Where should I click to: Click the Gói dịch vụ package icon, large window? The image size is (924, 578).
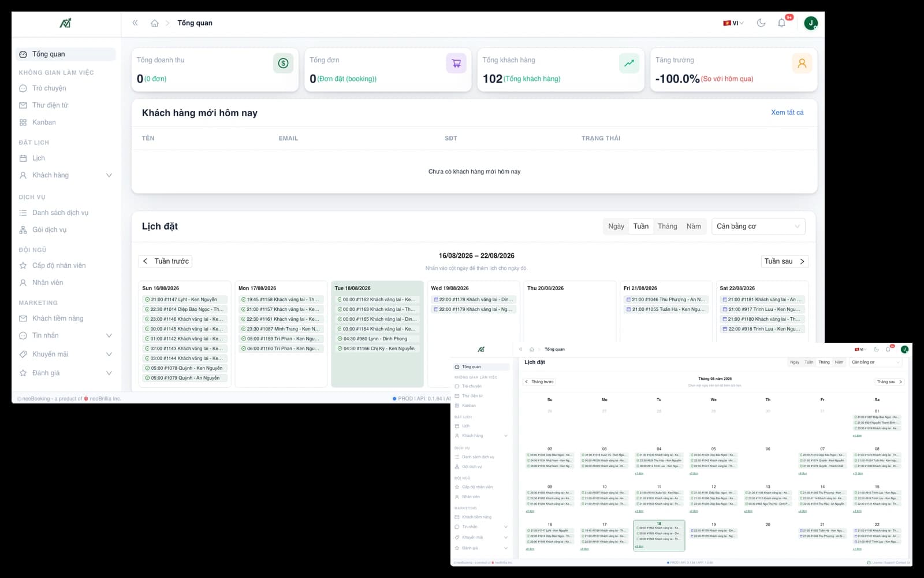pos(23,230)
